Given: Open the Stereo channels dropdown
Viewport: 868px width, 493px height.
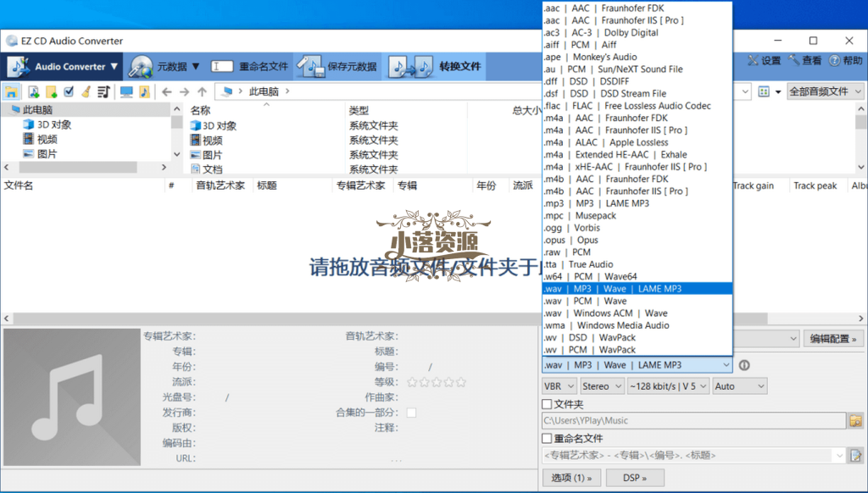Looking at the screenshot, I should [603, 386].
